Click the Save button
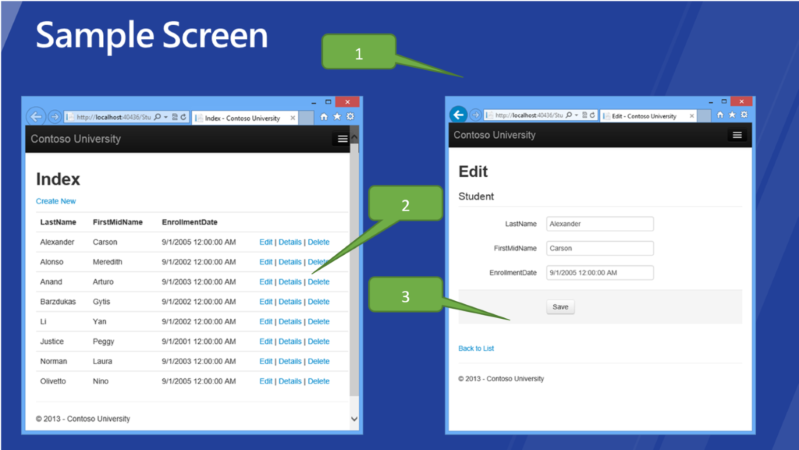 click(561, 307)
